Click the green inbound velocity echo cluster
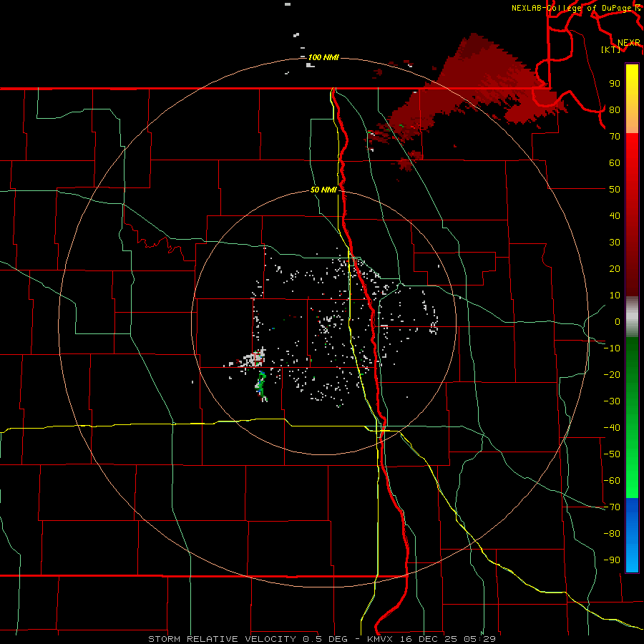 pos(261,385)
